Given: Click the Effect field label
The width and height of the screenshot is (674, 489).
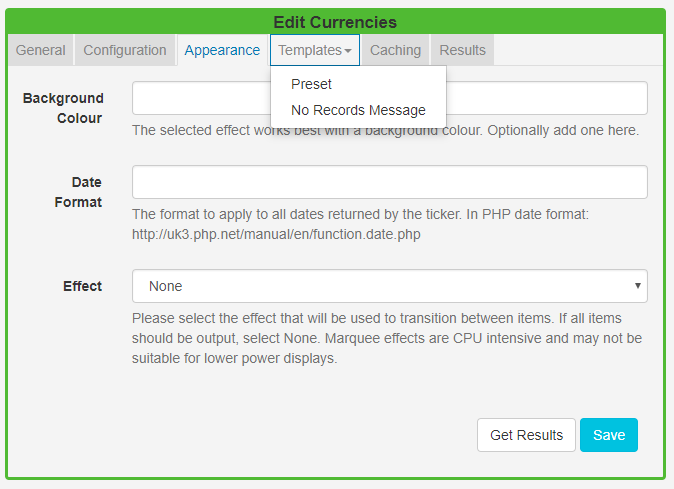Looking at the screenshot, I should [82, 286].
